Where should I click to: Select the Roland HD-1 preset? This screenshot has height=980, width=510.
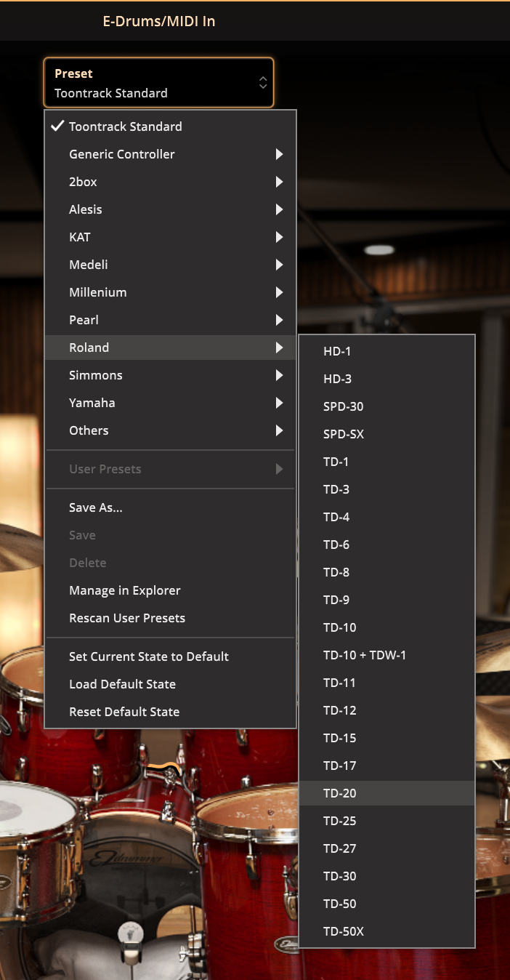coord(337,351)
